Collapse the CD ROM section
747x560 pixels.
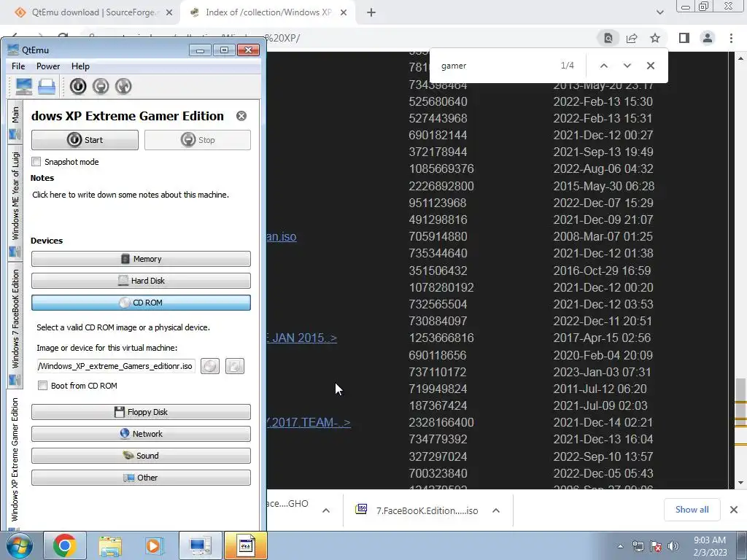141,303
